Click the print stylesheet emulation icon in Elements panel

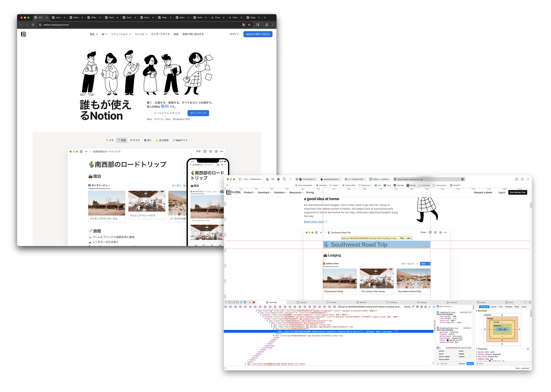click(417, 307)
